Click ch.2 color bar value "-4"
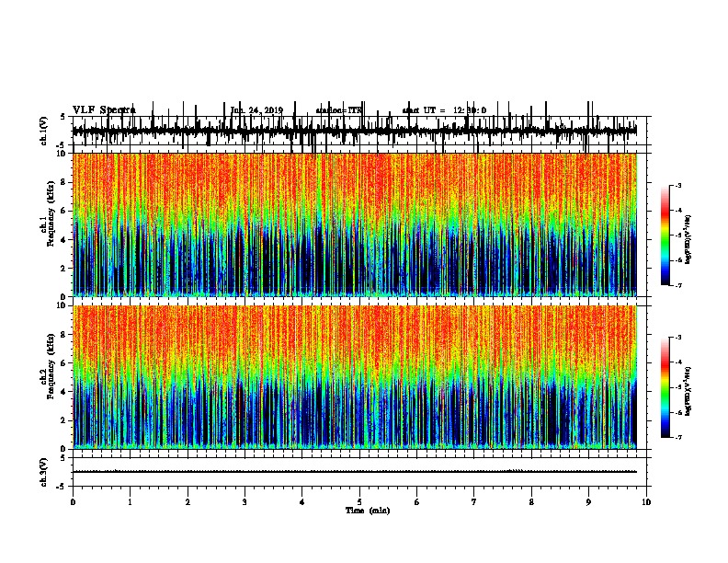Viewport: 728px width, 563px height. tap(678, 362)
